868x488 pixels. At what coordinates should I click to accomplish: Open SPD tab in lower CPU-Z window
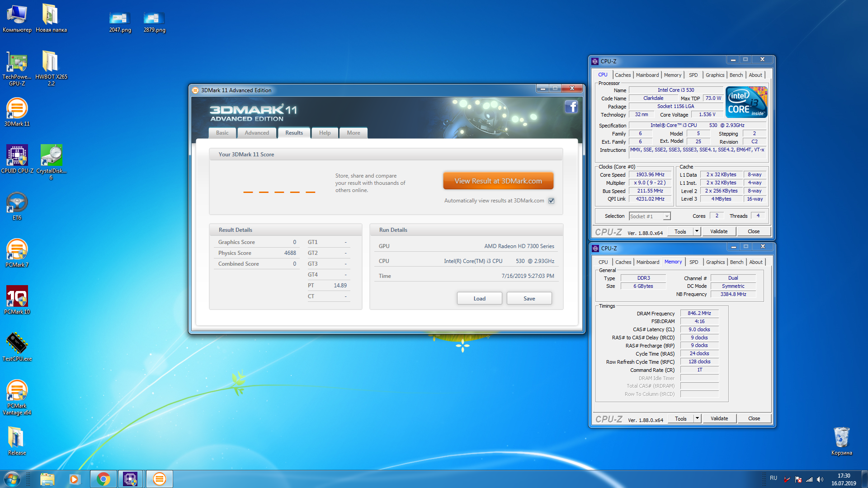coord(693,262)
